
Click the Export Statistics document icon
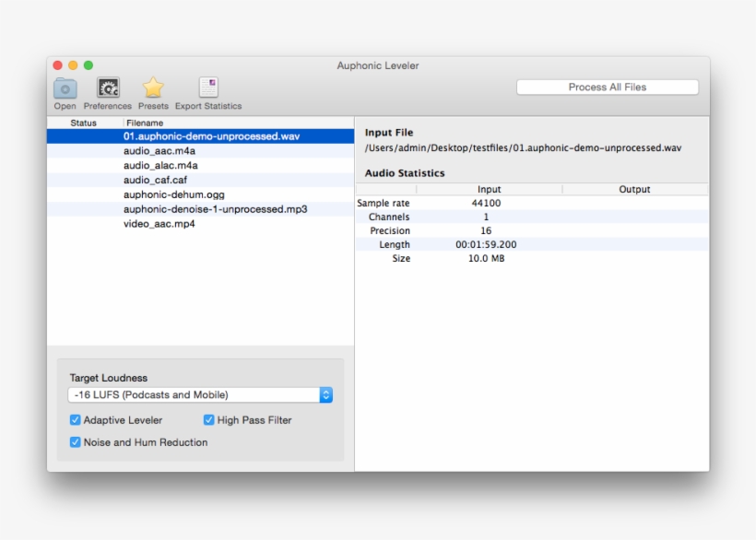click(x=208, y=88)
